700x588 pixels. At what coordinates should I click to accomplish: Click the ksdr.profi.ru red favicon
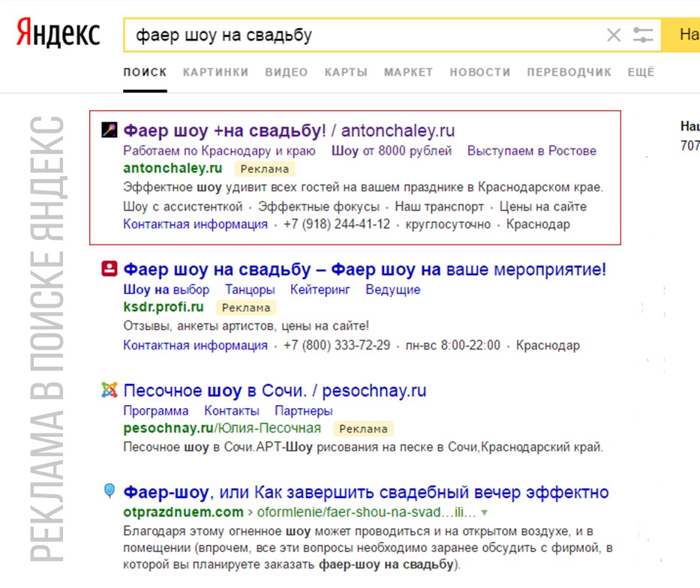coord(110,268)
